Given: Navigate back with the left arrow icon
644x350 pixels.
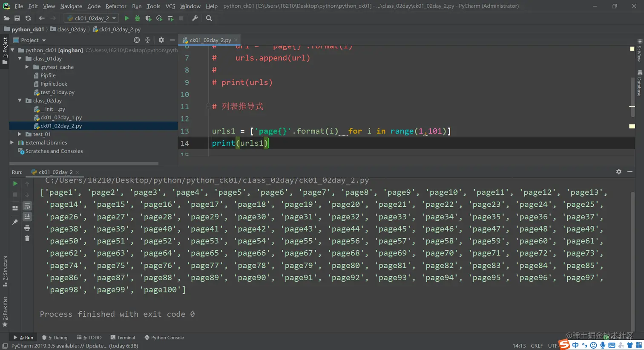Looking at the screenshot, I should click(42, 18).
